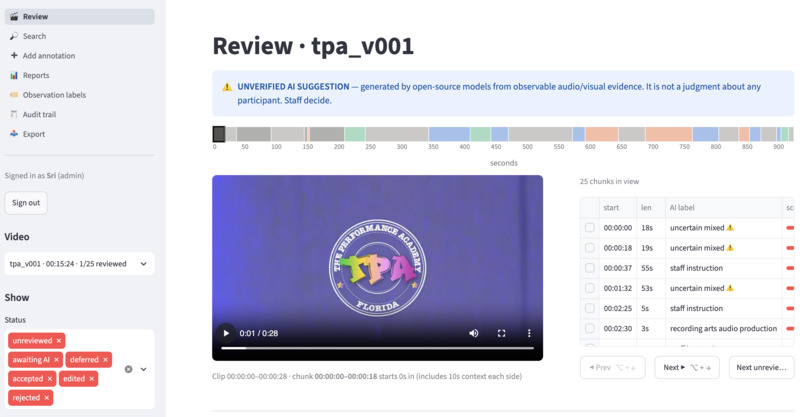This screenshot has height=417, width=806.
Task: Expand the tpa_v001 video dropdown
Action: click(79, 263)
